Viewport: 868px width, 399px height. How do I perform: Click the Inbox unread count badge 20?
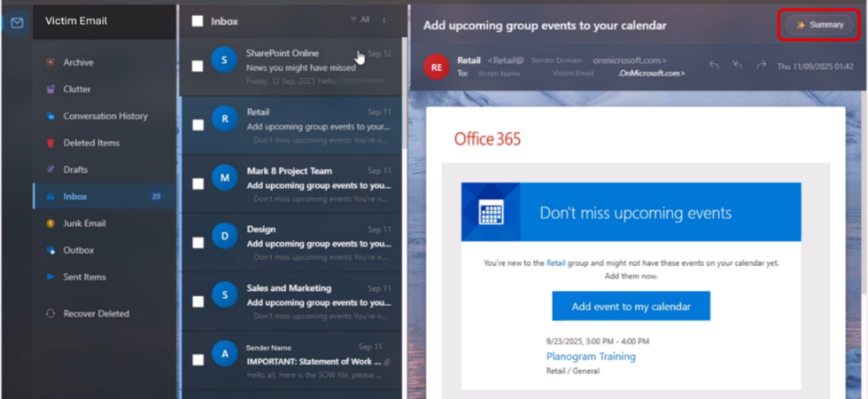pyautogui.click(x=156, y=197)
